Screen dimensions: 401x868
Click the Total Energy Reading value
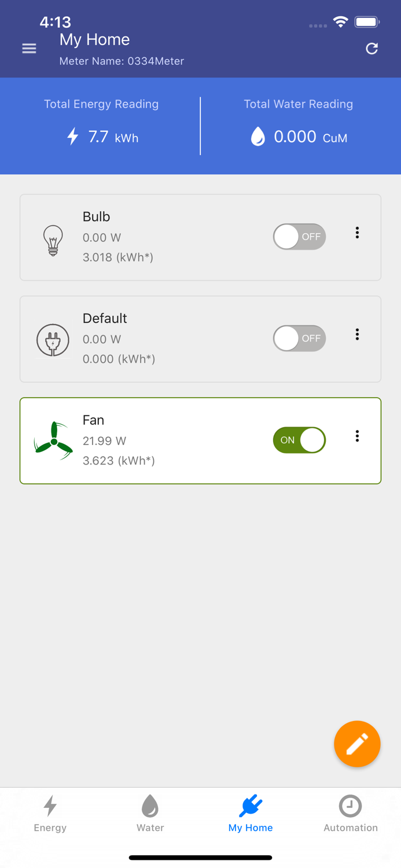point(101,137)
